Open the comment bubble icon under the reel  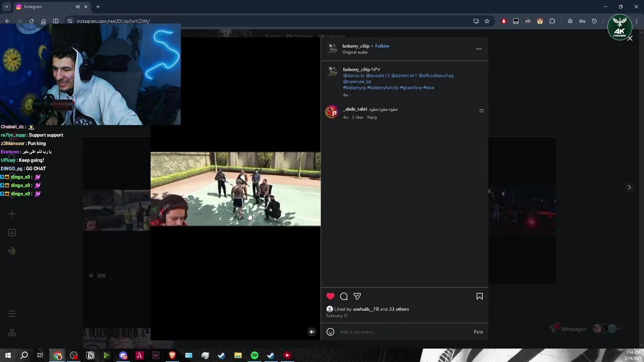[x=344, y=297]
